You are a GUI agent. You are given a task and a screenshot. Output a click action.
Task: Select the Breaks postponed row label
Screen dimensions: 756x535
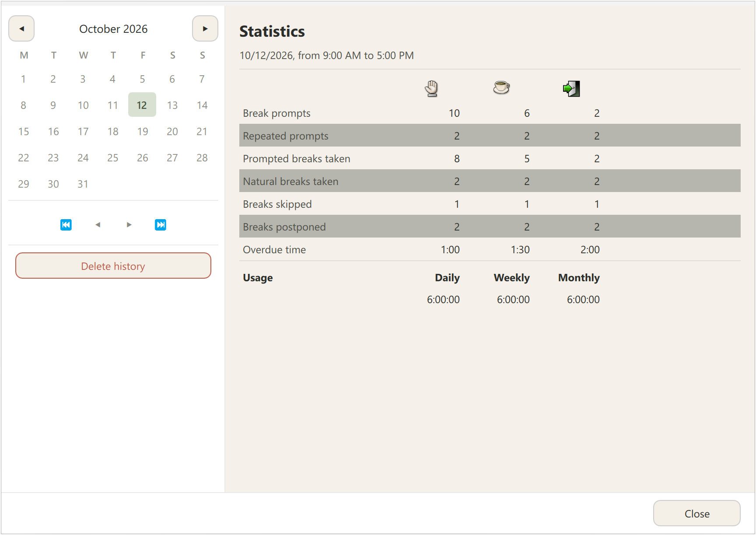click(x=284, y=227)
